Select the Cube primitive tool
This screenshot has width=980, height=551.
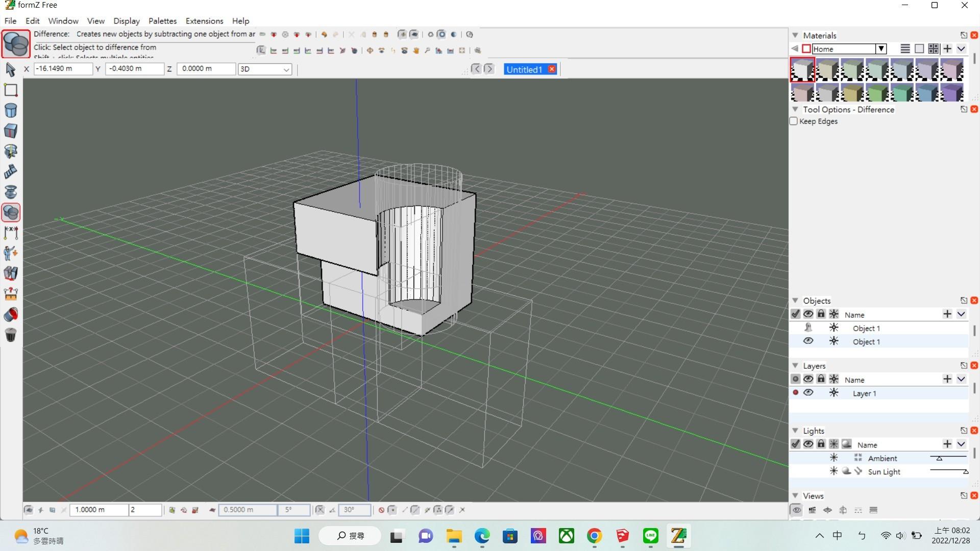(x=11, y=131)
